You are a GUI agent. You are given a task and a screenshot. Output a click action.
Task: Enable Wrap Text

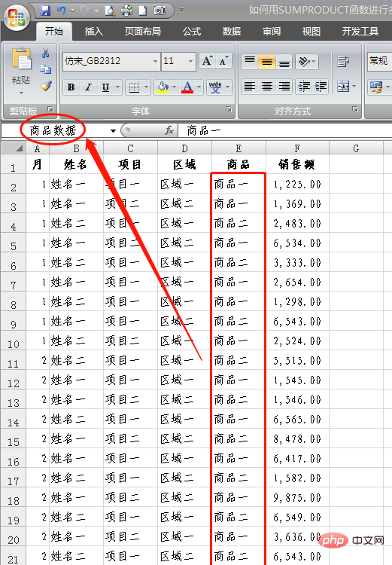[343, 61]
